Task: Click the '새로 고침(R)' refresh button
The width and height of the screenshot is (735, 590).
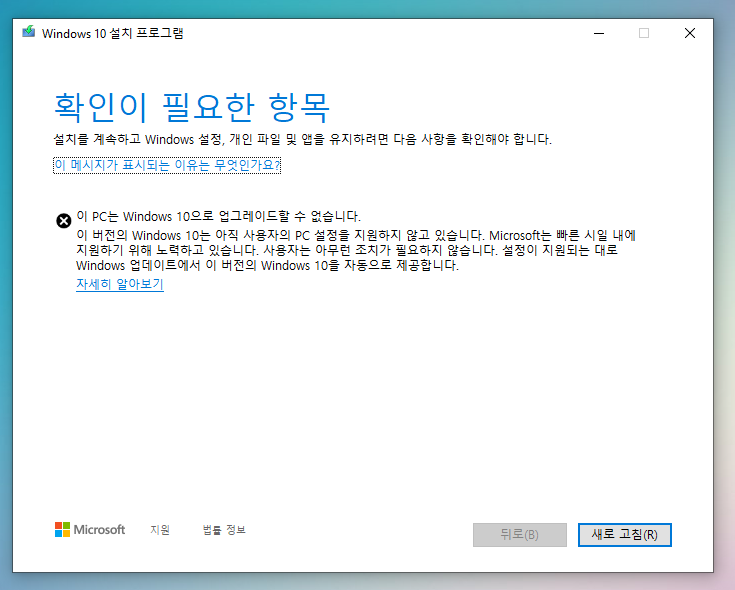Action: tap(624, 535)
